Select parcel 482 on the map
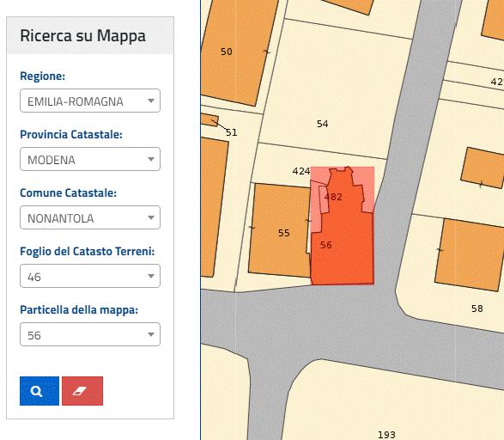504x440 pixels. (333, 197)
